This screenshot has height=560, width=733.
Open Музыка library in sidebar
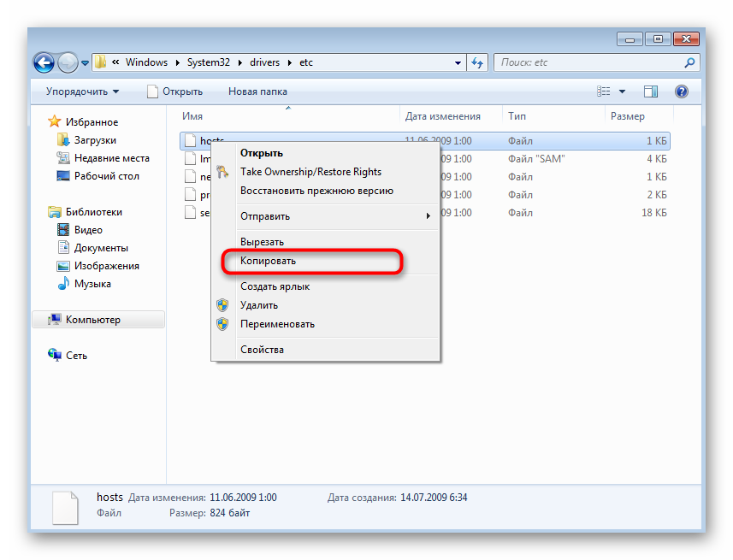coord(92,284)
